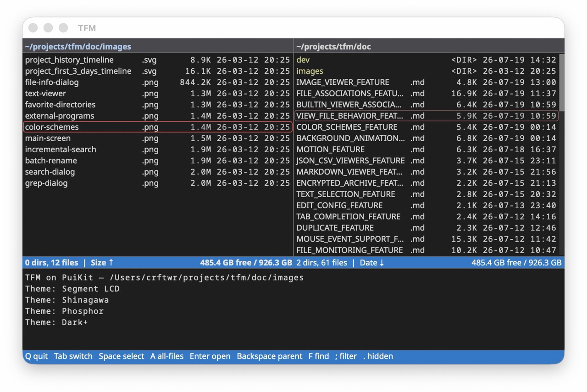Select the VIEW_FILE_BEHAVIOR_FEAT… row

[x=426, y=116]
